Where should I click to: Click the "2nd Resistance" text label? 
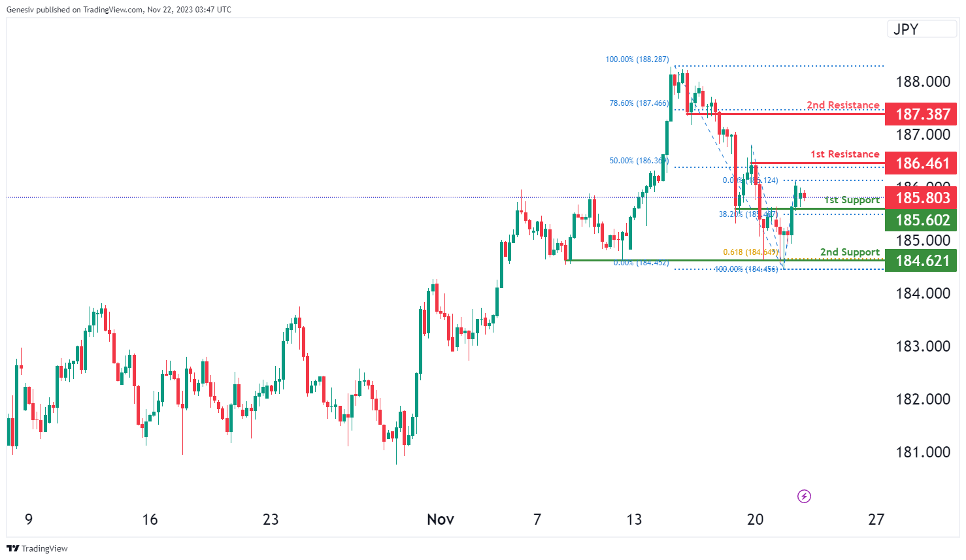842,105
